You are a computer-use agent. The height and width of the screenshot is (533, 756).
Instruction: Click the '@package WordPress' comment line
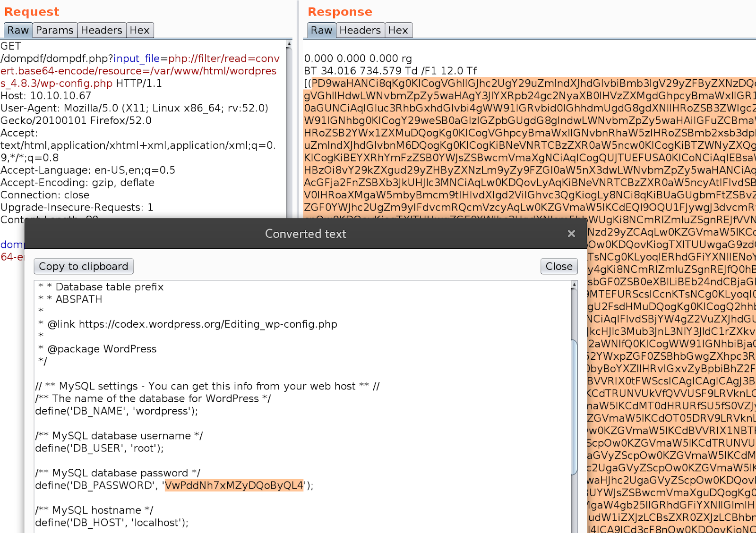97,349
